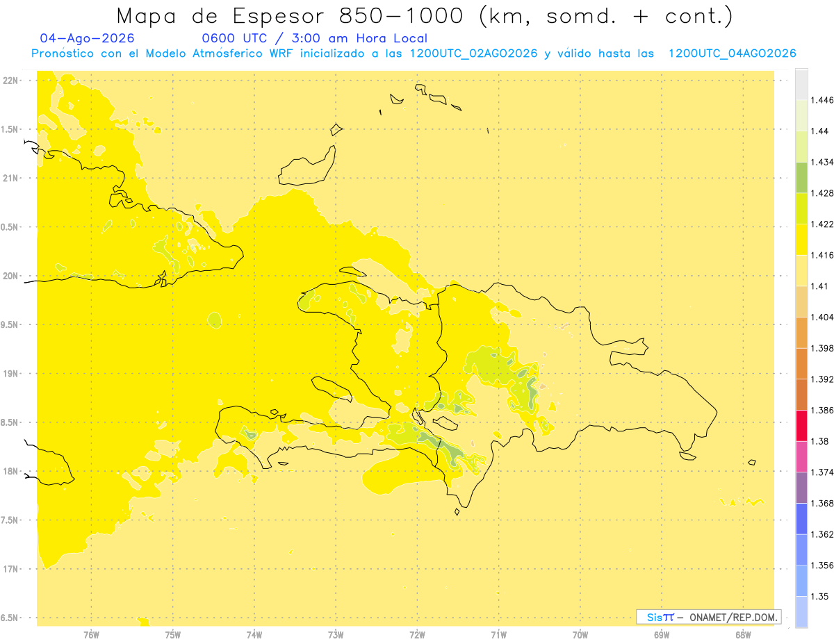Click the '69W' longitude axis label

coord(662,634)
